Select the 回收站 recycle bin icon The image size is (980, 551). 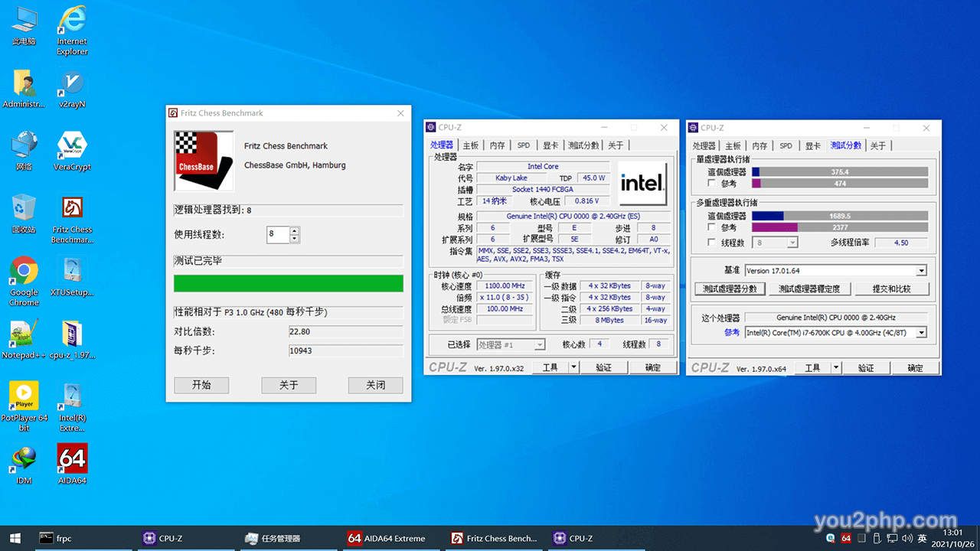[x=24, y=214]
